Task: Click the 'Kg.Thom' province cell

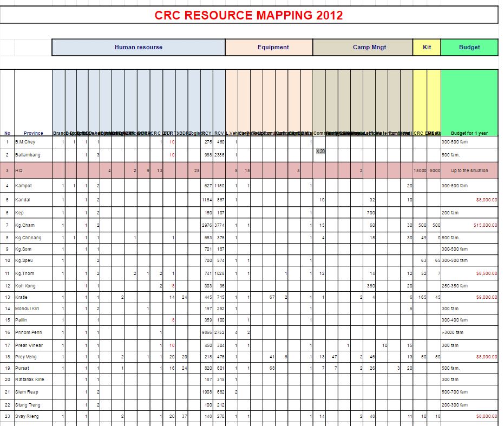Action: 34,273
